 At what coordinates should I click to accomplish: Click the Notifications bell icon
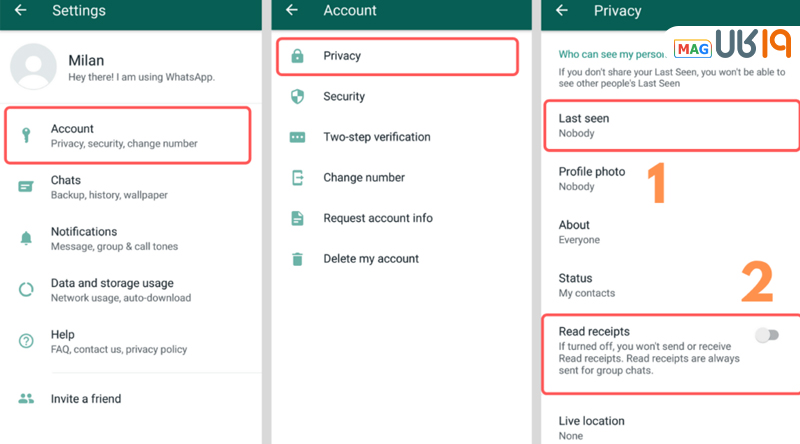[26, 238]
